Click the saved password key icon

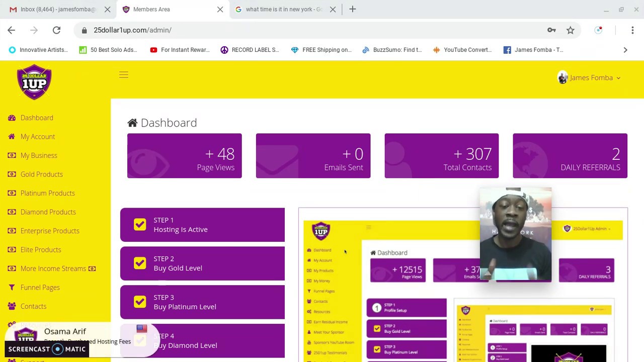coord(551,30)
